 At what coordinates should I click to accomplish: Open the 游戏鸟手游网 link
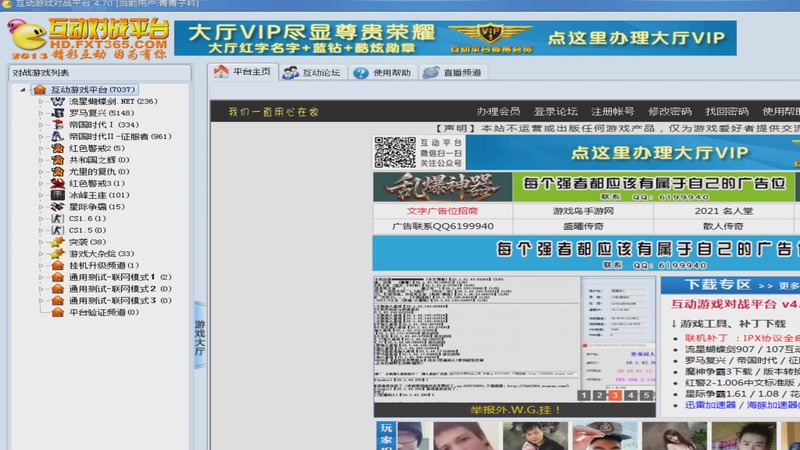pos(583,211)
